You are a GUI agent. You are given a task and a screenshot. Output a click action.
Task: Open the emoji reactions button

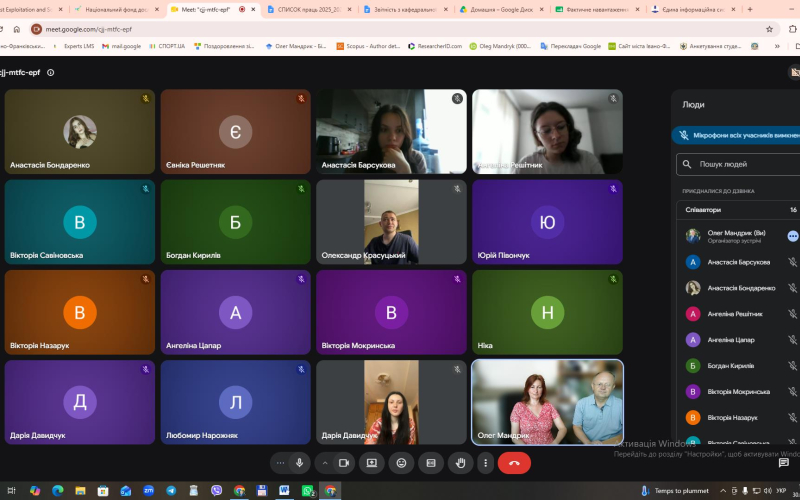pos(402,463)
